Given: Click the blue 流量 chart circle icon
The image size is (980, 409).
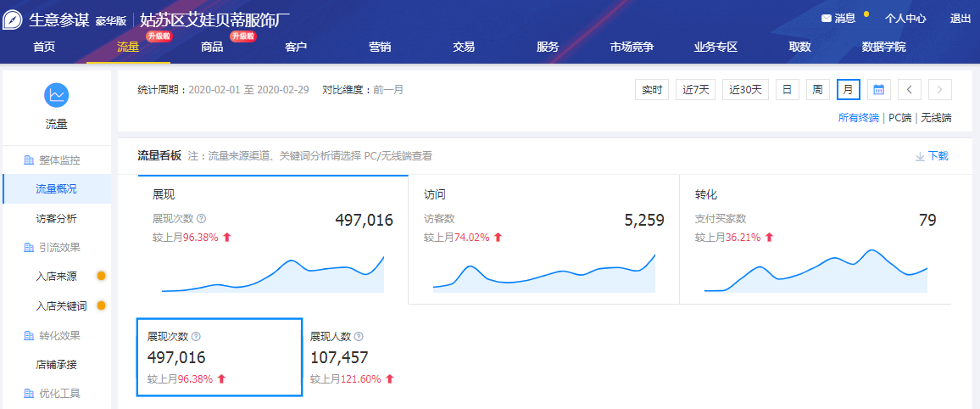Looking at the screenshot, I should [x=56, y=95].
